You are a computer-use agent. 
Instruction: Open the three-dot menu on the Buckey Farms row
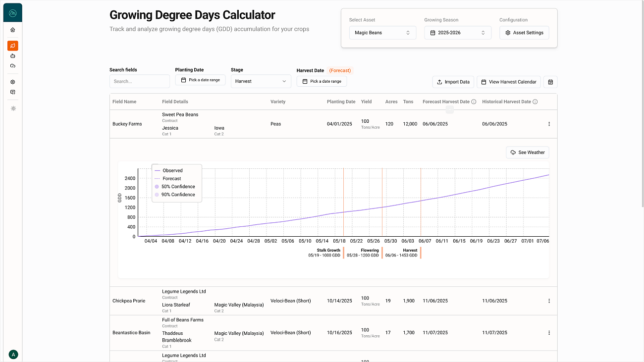pyautogui.click(x=549, y=124)
